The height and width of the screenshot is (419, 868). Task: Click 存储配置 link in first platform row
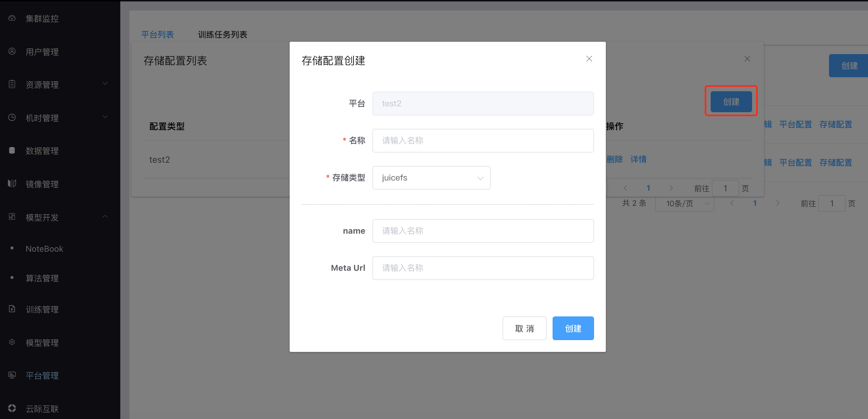coord(836,124)
